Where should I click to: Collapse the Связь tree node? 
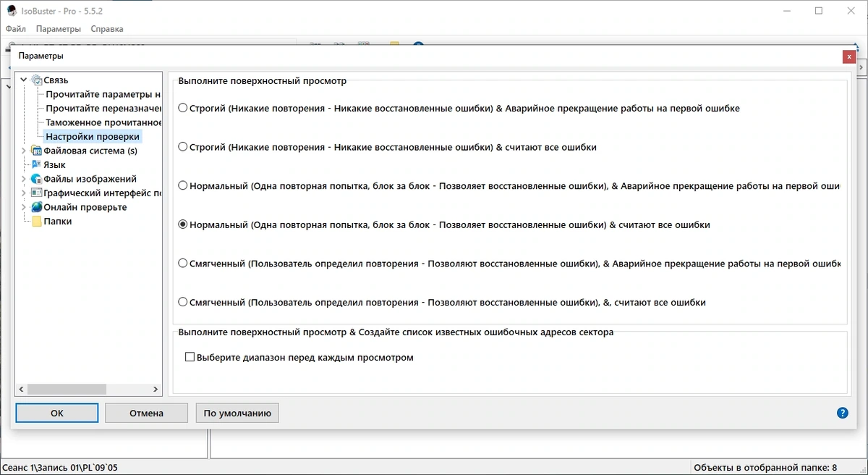coord(24,80)
